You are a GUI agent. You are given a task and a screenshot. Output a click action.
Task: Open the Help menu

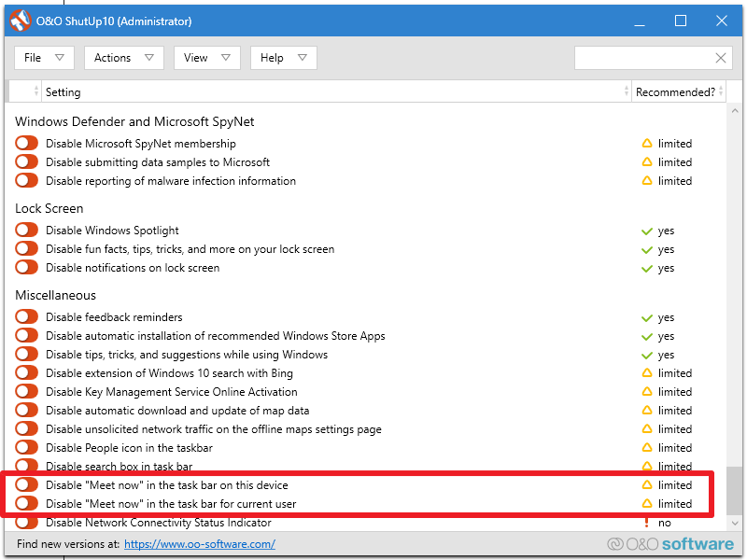pyautogui.click(x=284, y=58)
